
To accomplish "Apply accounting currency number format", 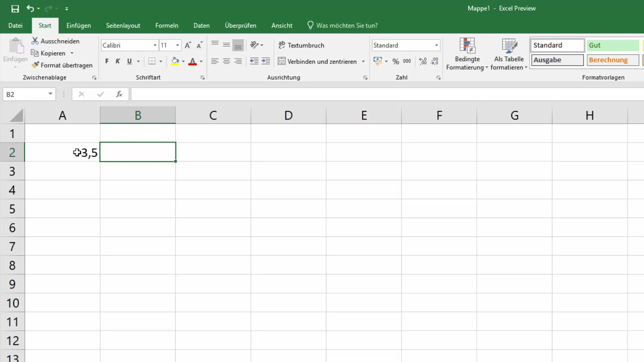I will click(378, 61).
